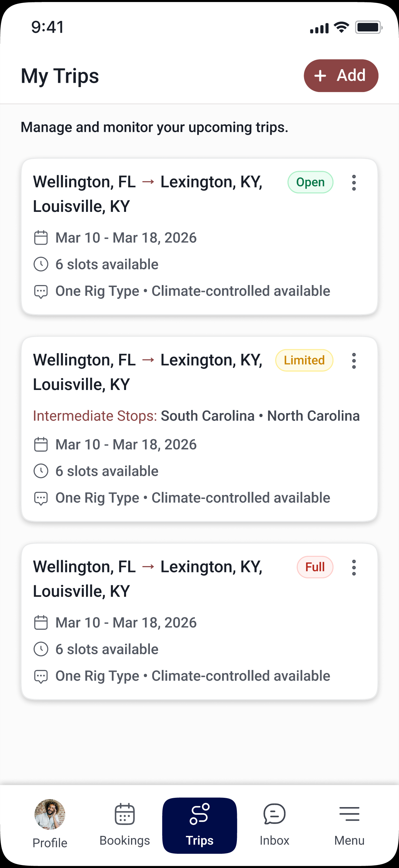The width and height of the screenshot is (399, 868).
Task: Go to the Profile tab
Action: (x=50, y=824)
